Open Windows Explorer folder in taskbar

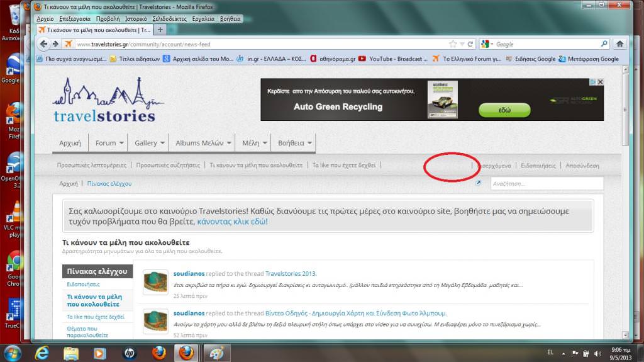pos(71,353)
